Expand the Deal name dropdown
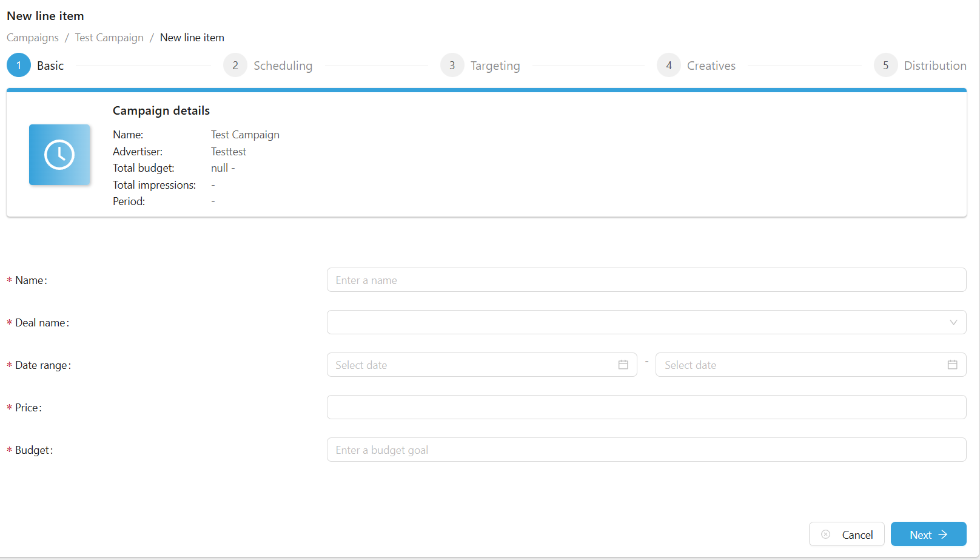Viewport: 980px width, 560px height. point(637,322)
